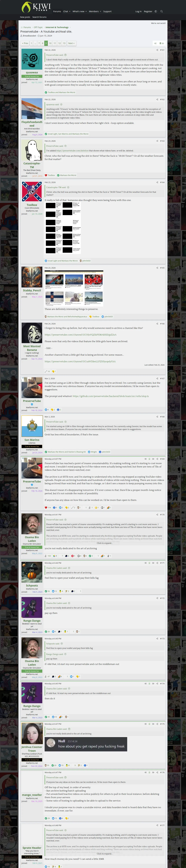Share post #167 via share icon
This screenshot has height=868, width=186.
coord(157,378)
